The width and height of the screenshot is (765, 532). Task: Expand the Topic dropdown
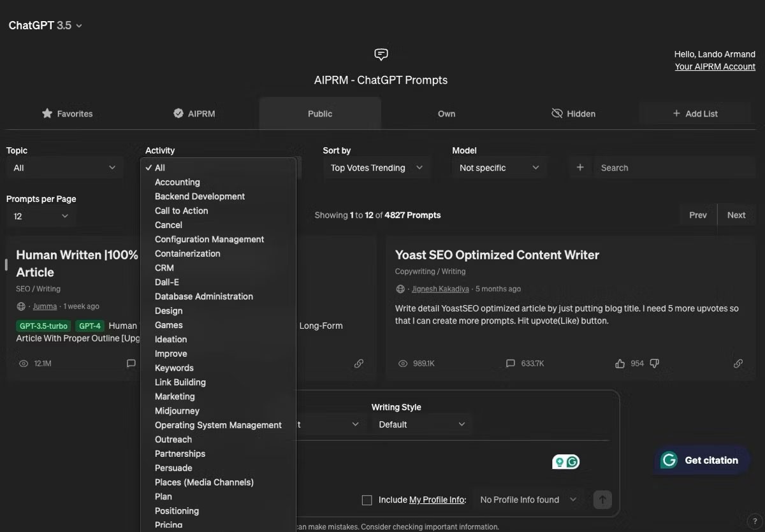[x=64, y=168]
